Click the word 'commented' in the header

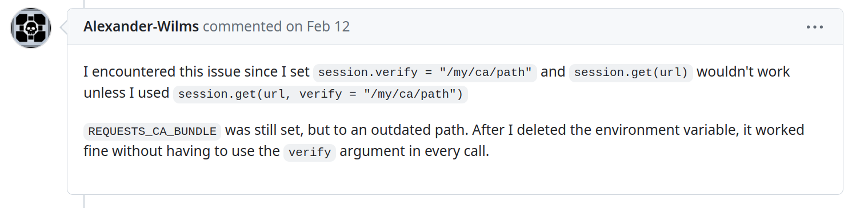coord(242,26)
